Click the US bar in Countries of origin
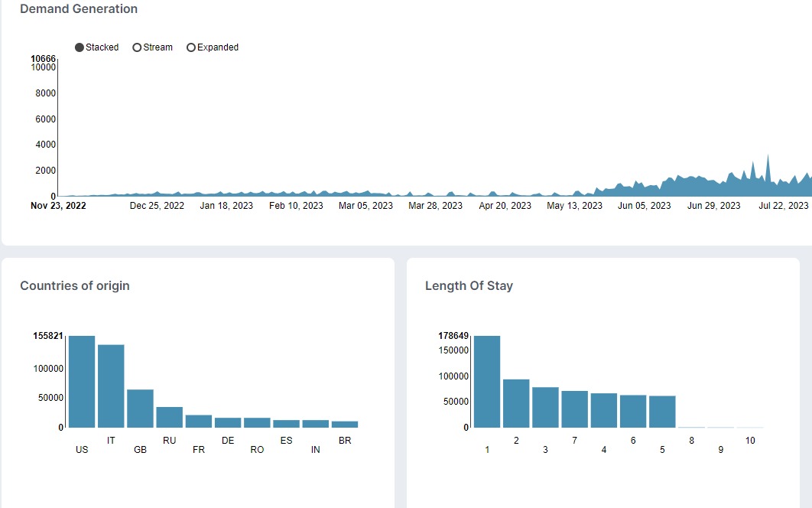Image resolution: width=812 pixels, height=508 pixels. 82,382
